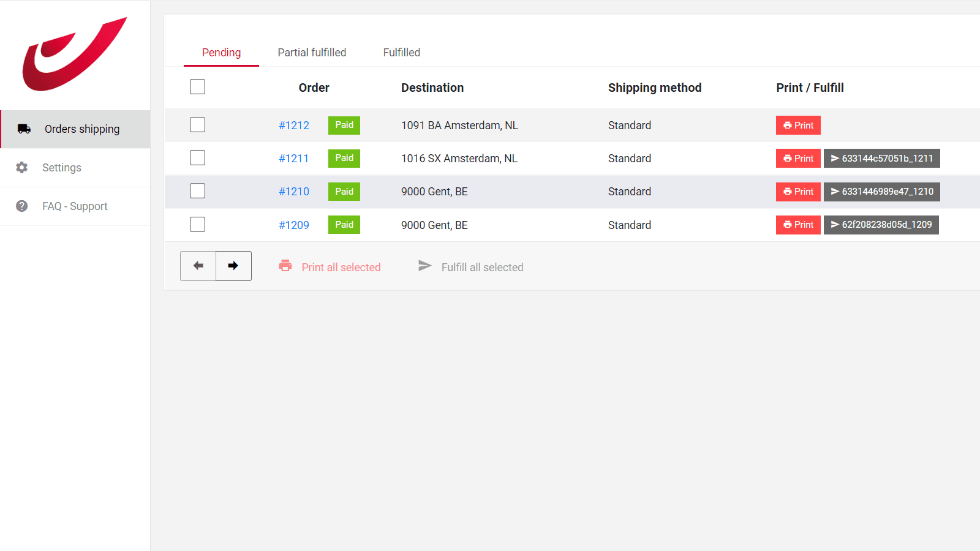Open FAQ - Support via question mark icon
This screenshot has width=980, height=551.
[x=21, y=206]
